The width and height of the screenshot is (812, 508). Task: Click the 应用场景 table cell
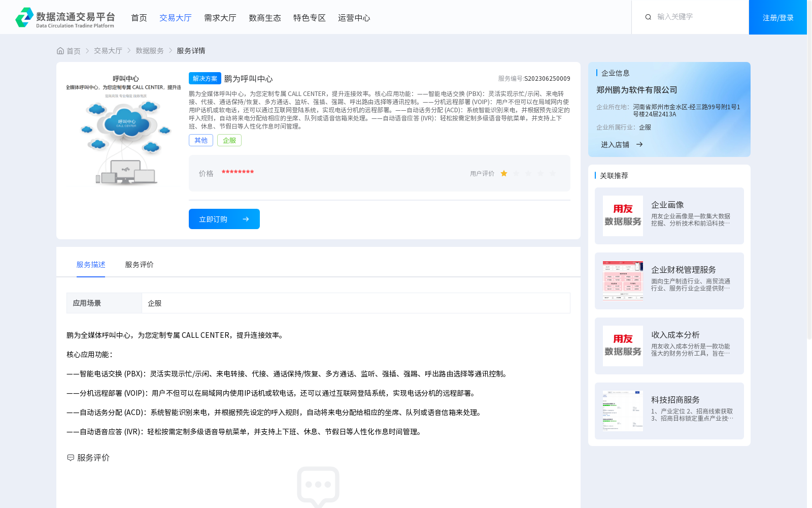(104, 303)
